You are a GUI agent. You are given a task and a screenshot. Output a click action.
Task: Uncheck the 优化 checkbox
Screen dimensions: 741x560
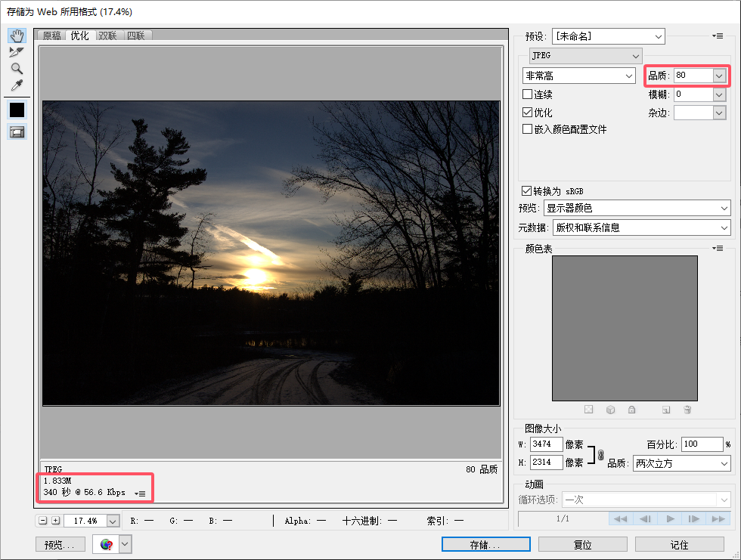point(528,112)
